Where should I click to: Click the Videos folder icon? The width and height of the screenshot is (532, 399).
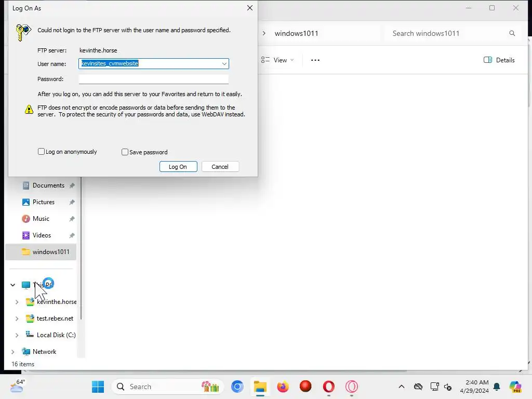(26, 235)
